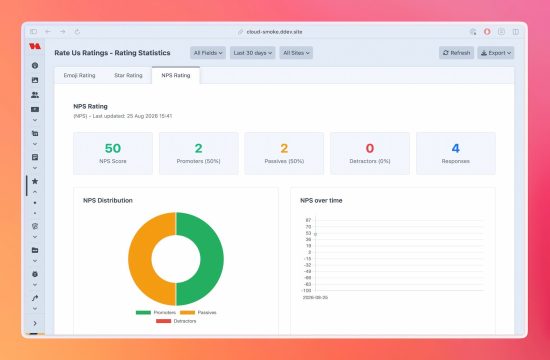Click the Refresh button

(x=456, y=53)
